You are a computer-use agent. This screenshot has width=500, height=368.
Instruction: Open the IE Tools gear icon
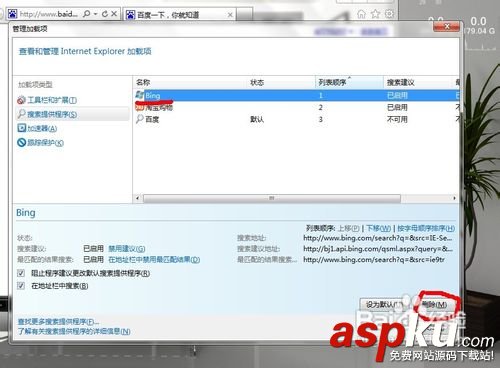(x=389, y=14)
